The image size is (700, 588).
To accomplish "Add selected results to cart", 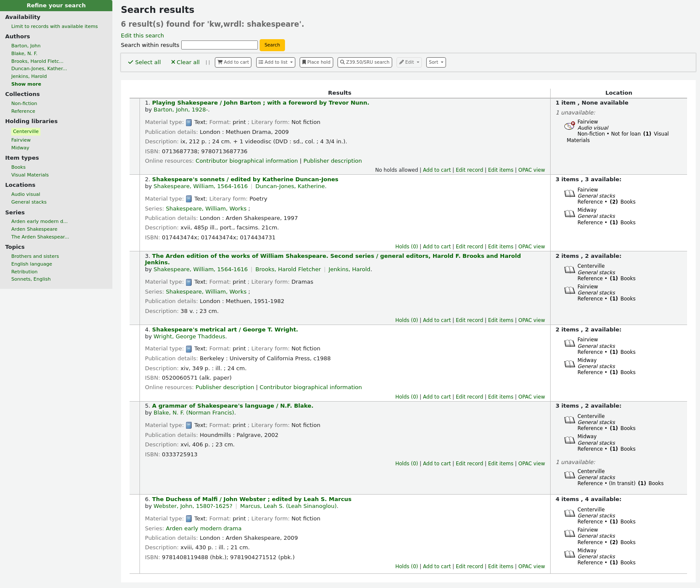I will click(233, 62).
